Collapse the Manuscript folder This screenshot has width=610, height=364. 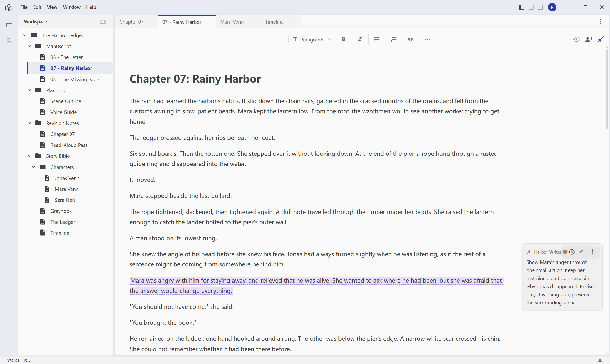click(29, 46)
